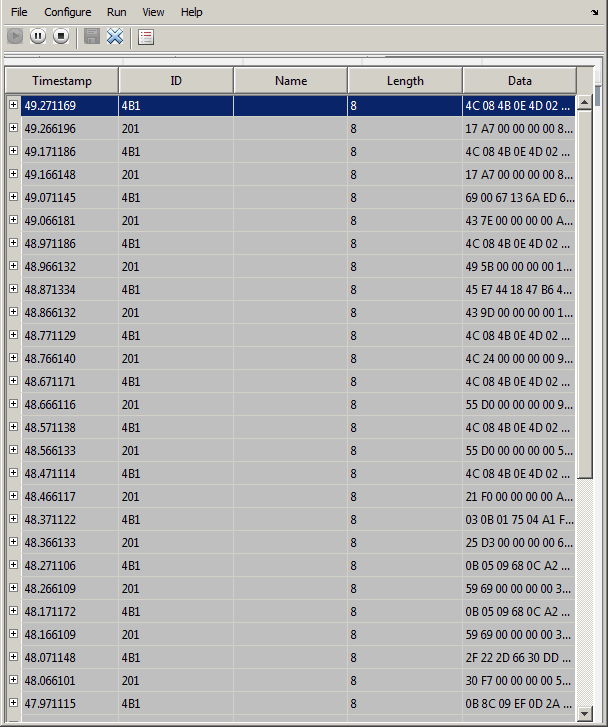Viewport: 608px width, 727px height.
Task: Expand the row with timestamp 49.166148
Action: tap(13, 174)
